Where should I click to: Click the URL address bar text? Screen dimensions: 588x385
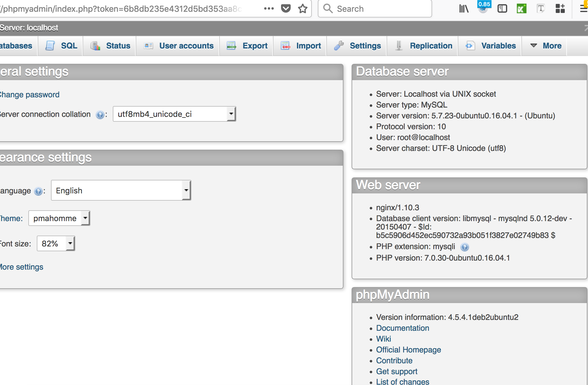(x=121, y=9)
